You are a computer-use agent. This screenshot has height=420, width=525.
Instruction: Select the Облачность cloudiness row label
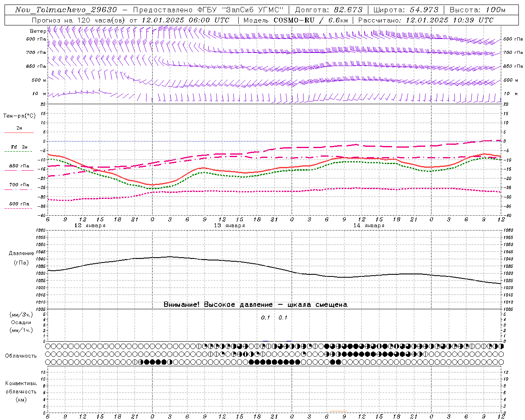(21, 356)
